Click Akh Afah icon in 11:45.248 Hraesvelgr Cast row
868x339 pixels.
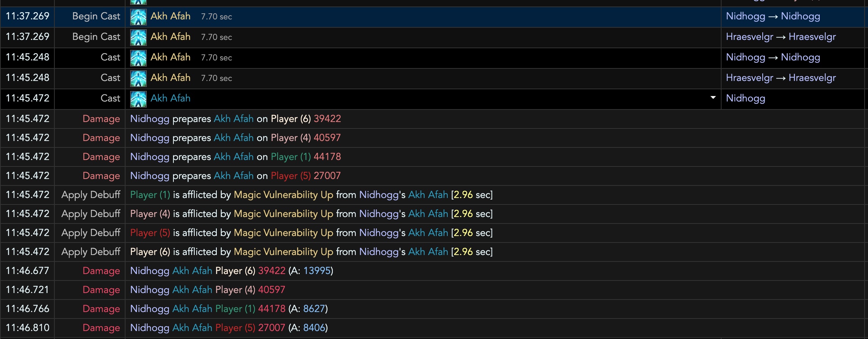tap(138, 78)
